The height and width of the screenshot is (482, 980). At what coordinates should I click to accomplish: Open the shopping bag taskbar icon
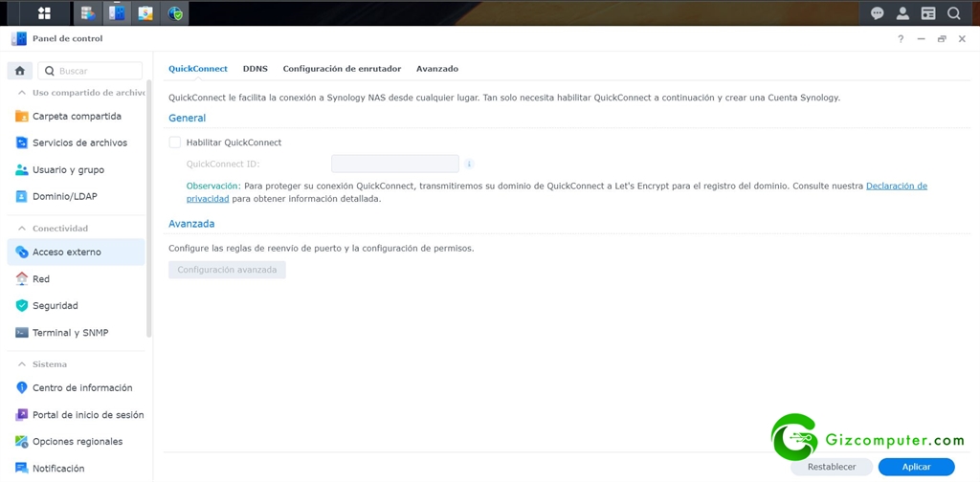tap(145, 13)
